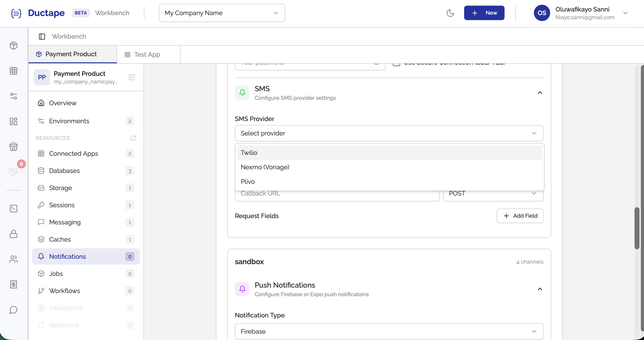Open the Firebase Notification Type dropdown
The image size is (644, 340).
pyautogui.click(x=389, y=331)
